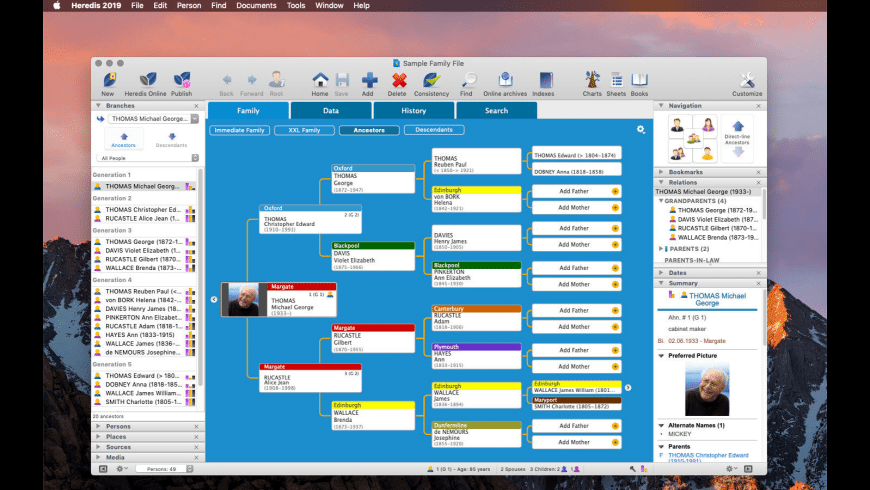Screen dimensions: 870x490
Task: Expand the Sources panel
Action: click(x=98, y=447)
